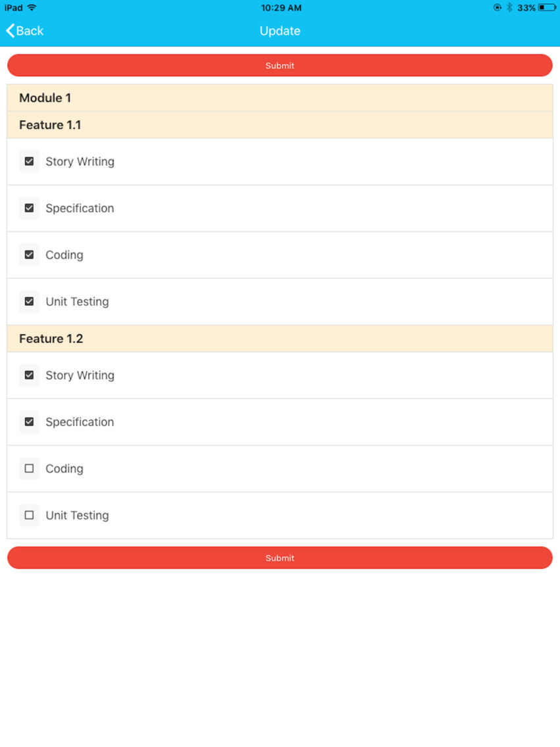Select the Feature 1.1 section header
The width and height of the screenshot is (560, 747).
(280, 126)
